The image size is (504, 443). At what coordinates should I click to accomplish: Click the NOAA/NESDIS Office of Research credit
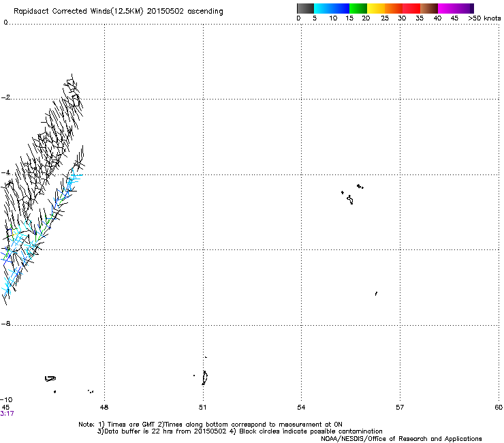401,439
